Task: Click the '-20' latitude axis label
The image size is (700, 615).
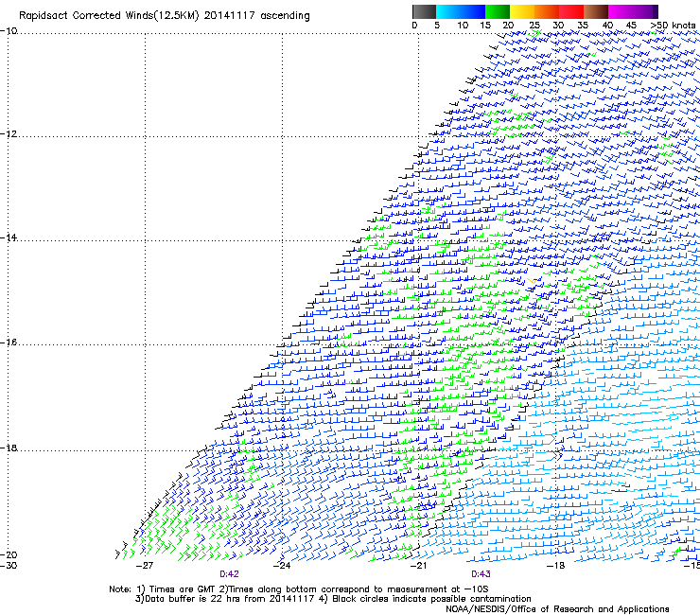Action: point(9,554)
